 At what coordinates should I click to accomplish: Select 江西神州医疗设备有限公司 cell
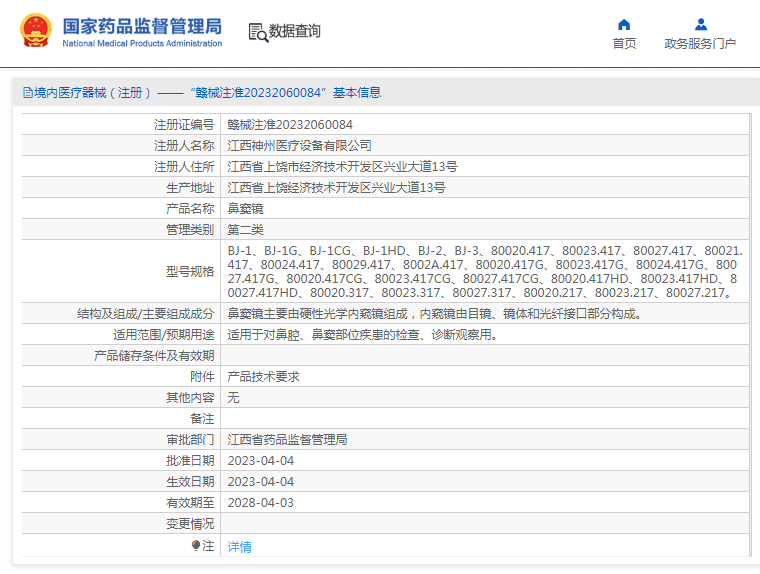(300, 146)
